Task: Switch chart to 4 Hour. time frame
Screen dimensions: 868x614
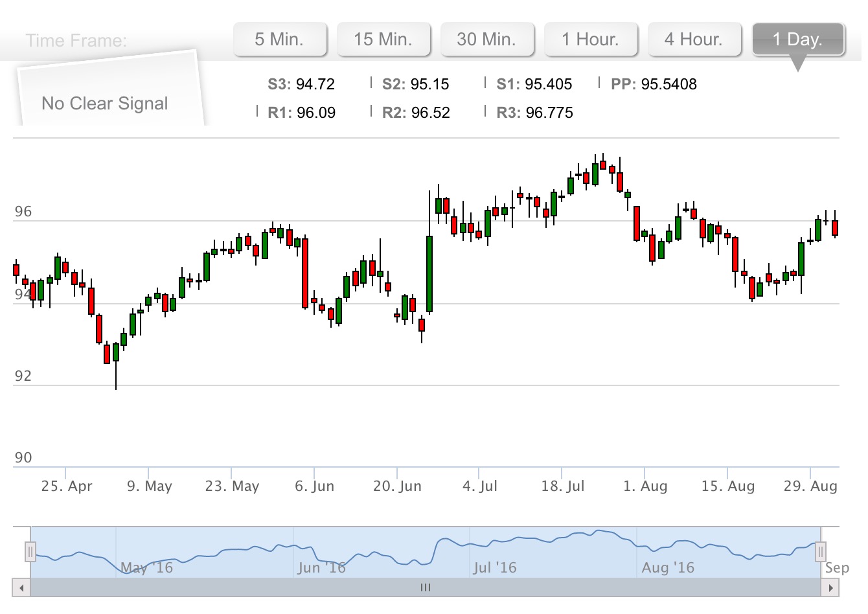Action: (694, 40)
